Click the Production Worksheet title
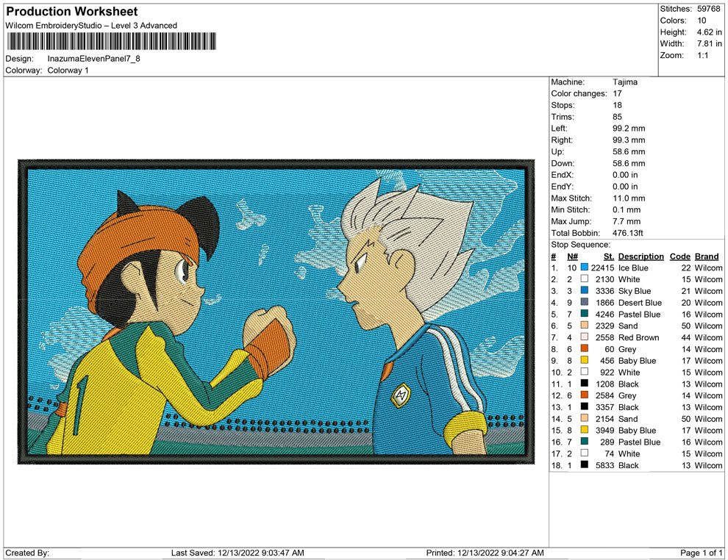The width and height of the screenshot is (728, 560). coord(71,11)
